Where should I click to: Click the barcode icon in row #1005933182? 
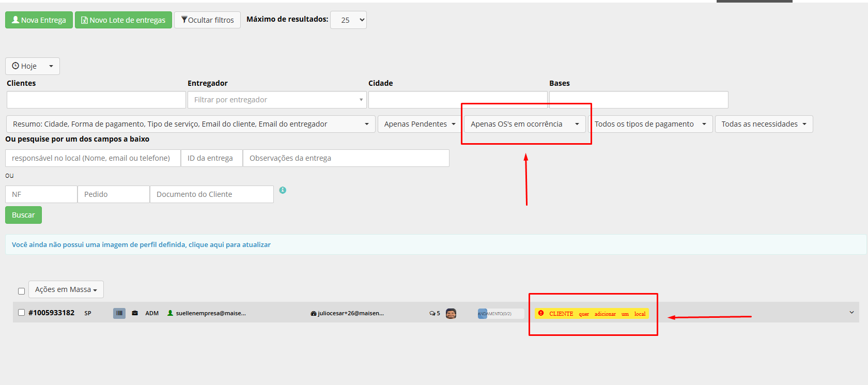tap(119, 313)
